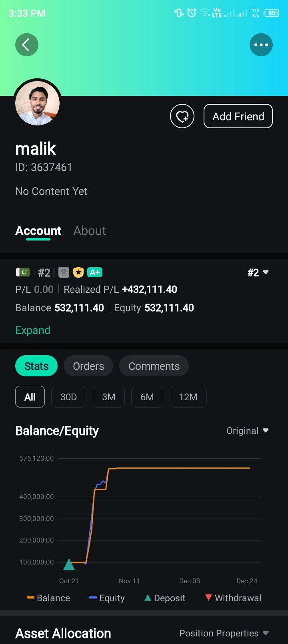
Task: Tap the gold star shield badge
Action: point(78,272)
